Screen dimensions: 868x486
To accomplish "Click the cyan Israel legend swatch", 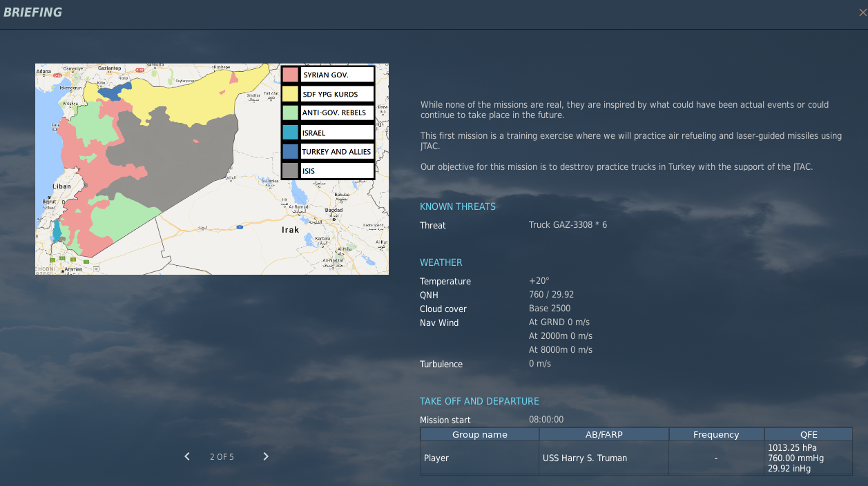I will pos(291,133).
